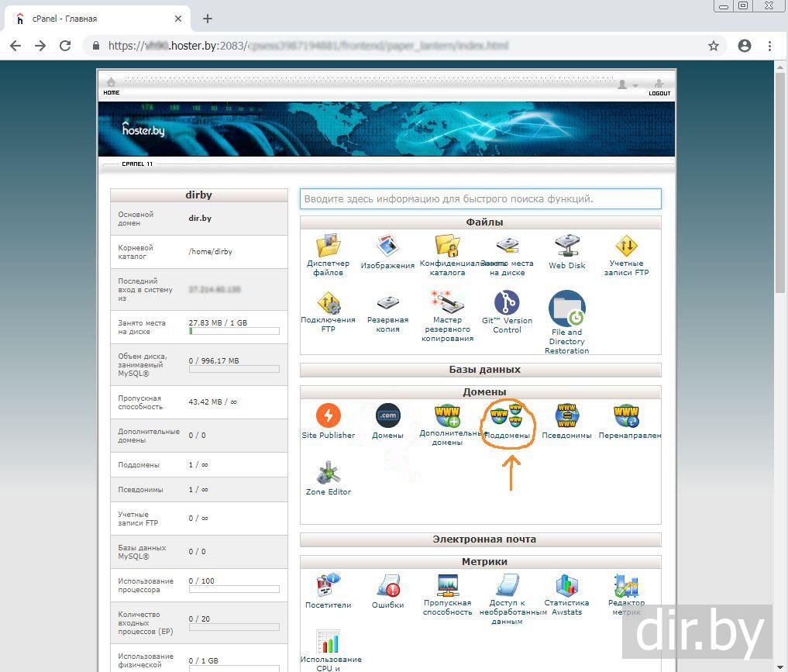Reload the page
Image resolution: width=788 pixels, height=672 pixels.
coord(65,46)
